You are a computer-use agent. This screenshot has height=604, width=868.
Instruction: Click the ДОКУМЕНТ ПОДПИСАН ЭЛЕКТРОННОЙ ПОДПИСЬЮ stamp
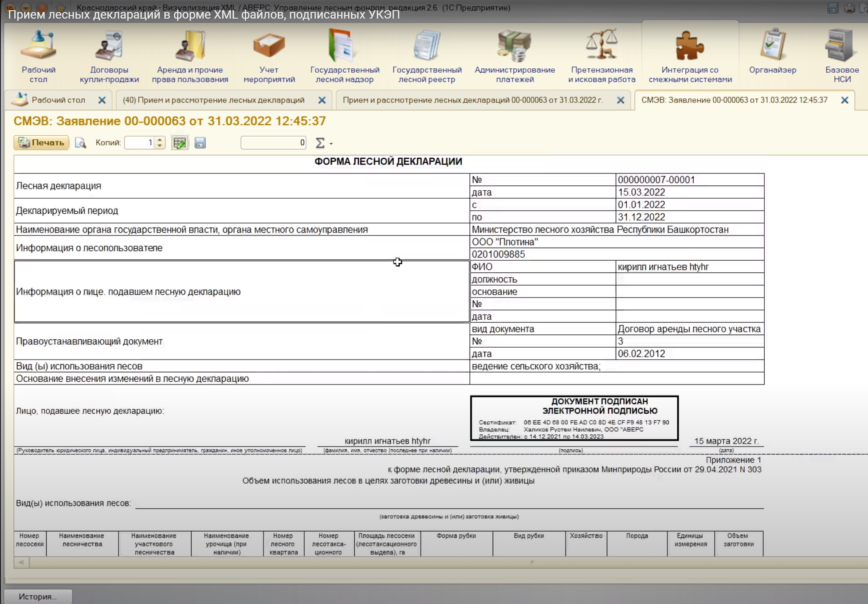574,418
